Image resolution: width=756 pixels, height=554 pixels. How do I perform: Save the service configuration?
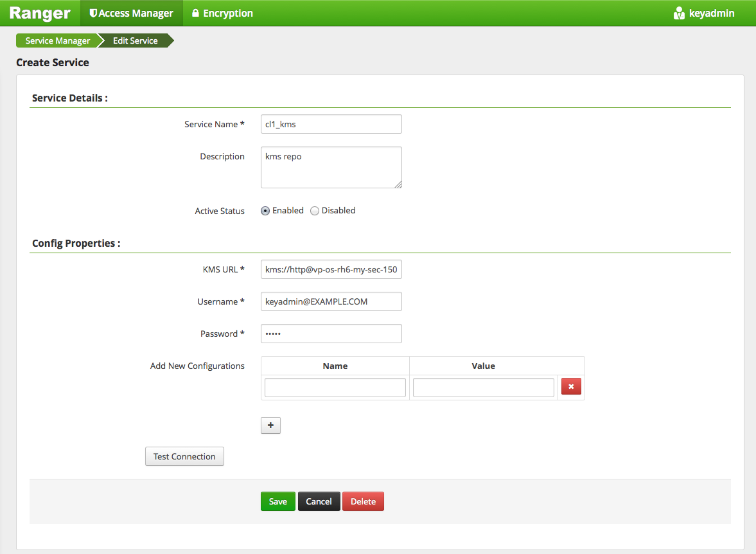pos(277,501)
